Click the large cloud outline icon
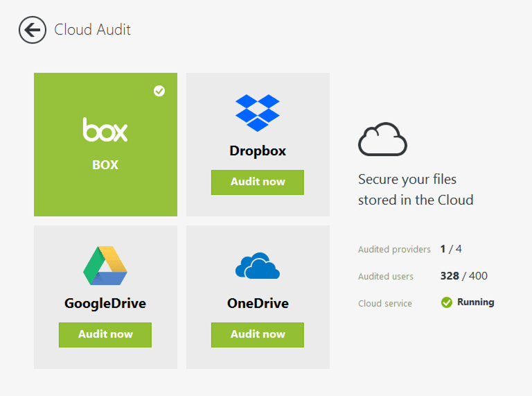Screen dimensions: 532x396 tap(382, 140)
